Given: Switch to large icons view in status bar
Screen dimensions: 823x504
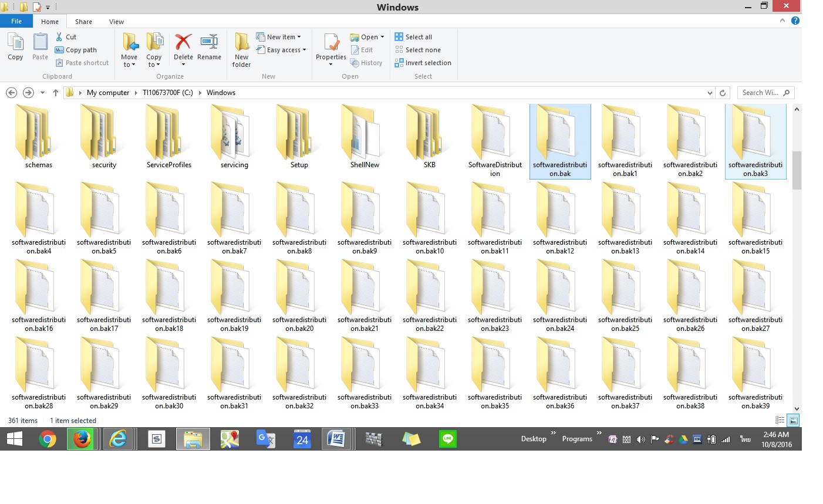Looking at the screenshot, I should pyautogui.click(x=793, y=420).
